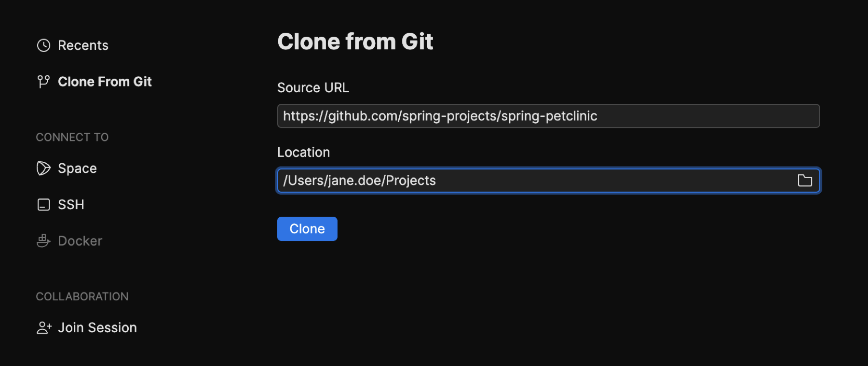Open the "Clone From Git" view
The image size is (868, 366).
tap(105, 81)
